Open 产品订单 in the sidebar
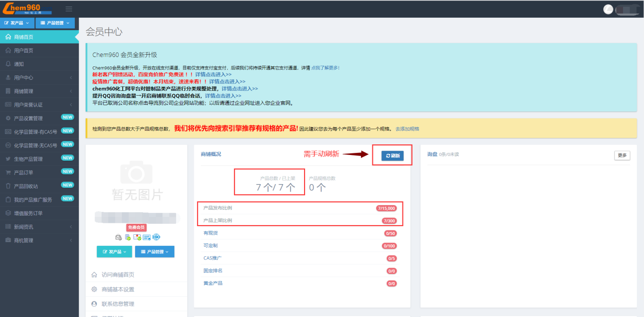Screen dimensions: 644x317 pos(39,173)
